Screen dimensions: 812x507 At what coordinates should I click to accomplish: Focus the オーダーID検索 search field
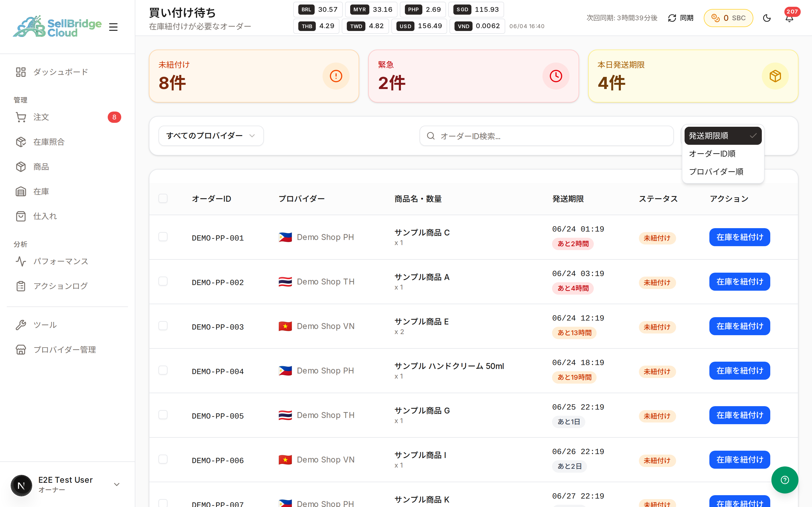546,136
